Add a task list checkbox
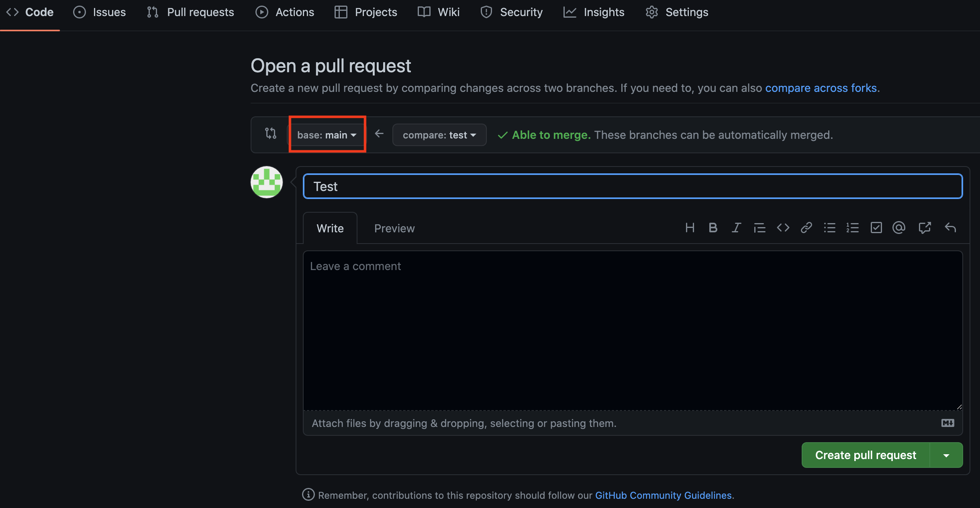 click(876, 228)
